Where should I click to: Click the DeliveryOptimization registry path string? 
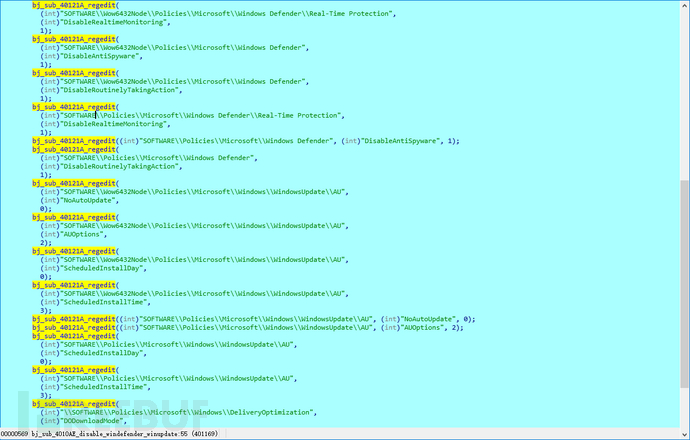[187, 412]
